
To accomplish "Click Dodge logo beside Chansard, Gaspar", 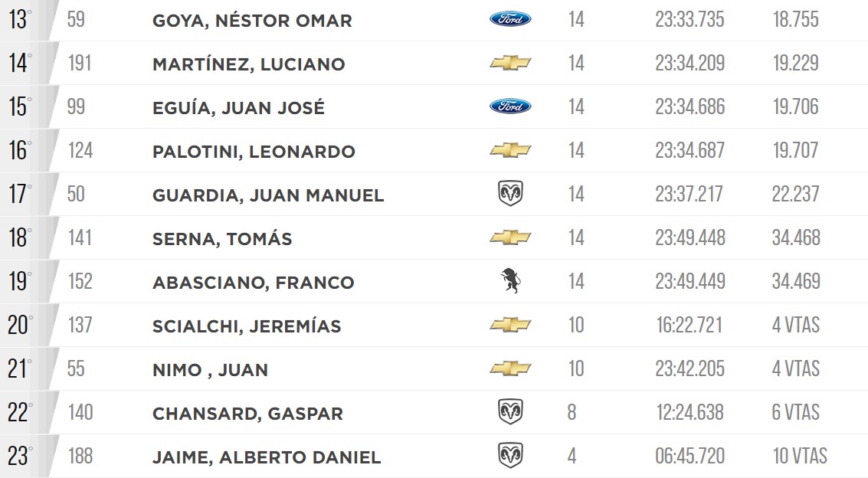I will click(510, 411).
